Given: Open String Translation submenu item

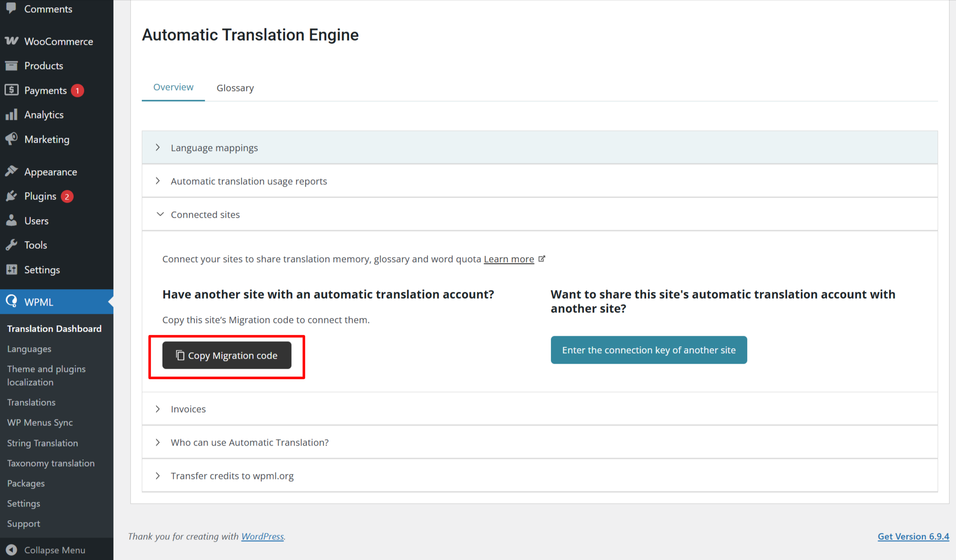Looking at the screenshot, I should (43, 443).
